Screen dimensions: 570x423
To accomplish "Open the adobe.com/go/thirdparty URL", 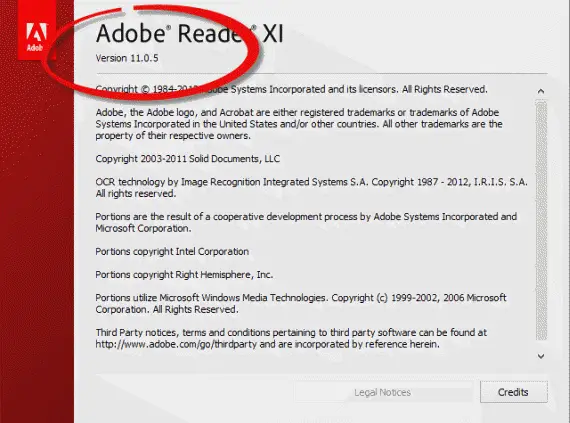I will [x=176, y=344].
